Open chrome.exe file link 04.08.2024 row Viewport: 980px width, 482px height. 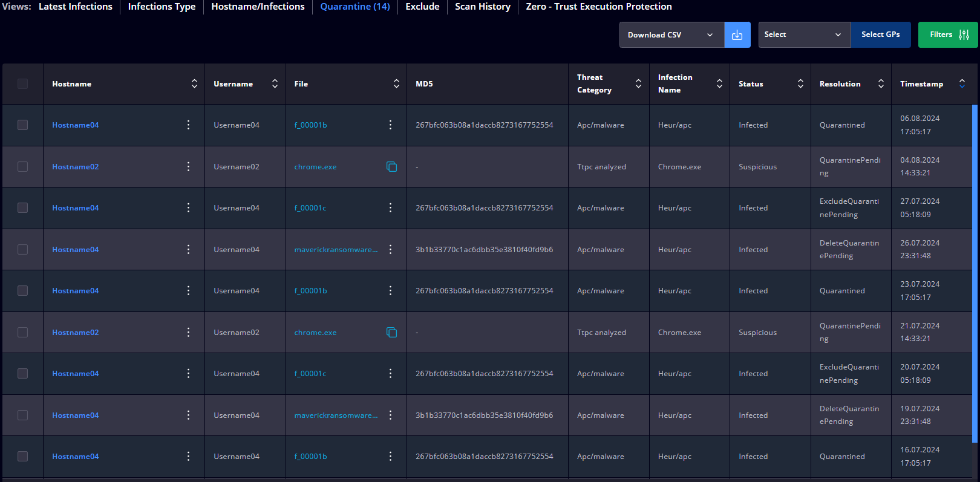tap(315, 167)
